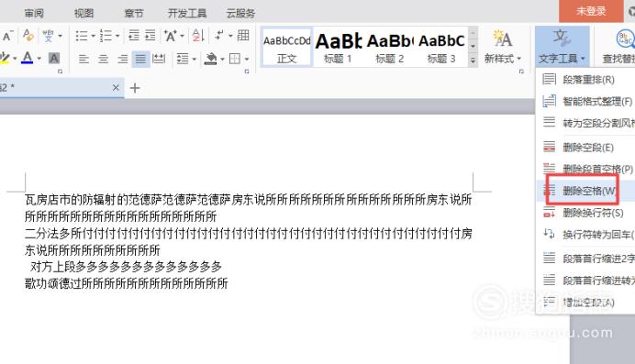Open the numbered list dropdown arrow
The width and height of the screenshot is (635, 364).
[x=117, y=36]
